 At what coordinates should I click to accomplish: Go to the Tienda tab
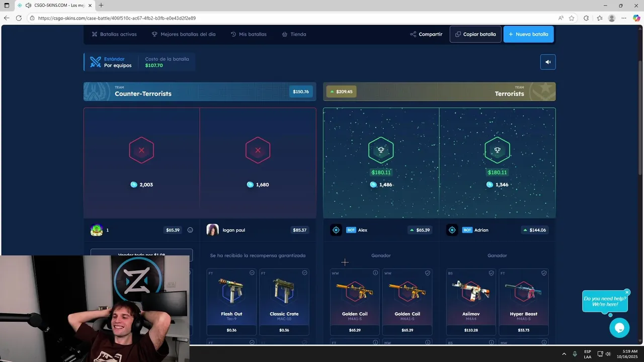pyautogui.click(x=294, y=34)
